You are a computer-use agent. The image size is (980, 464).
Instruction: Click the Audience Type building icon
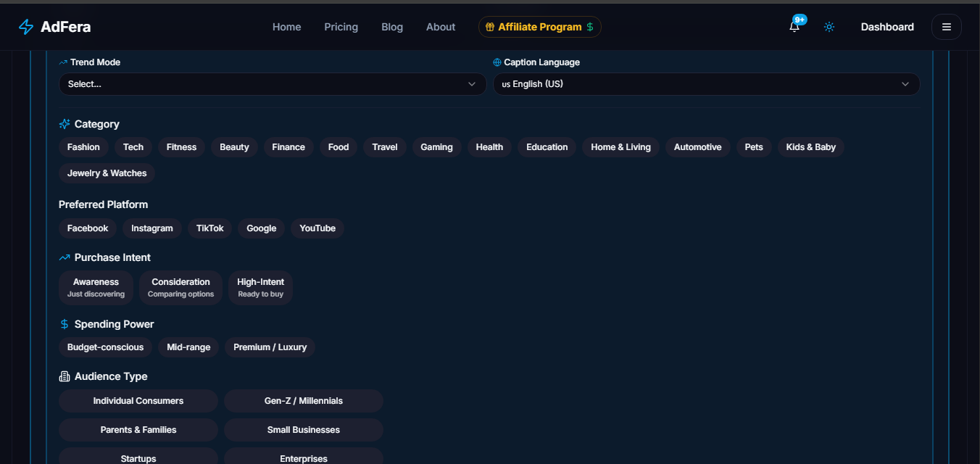65,376
